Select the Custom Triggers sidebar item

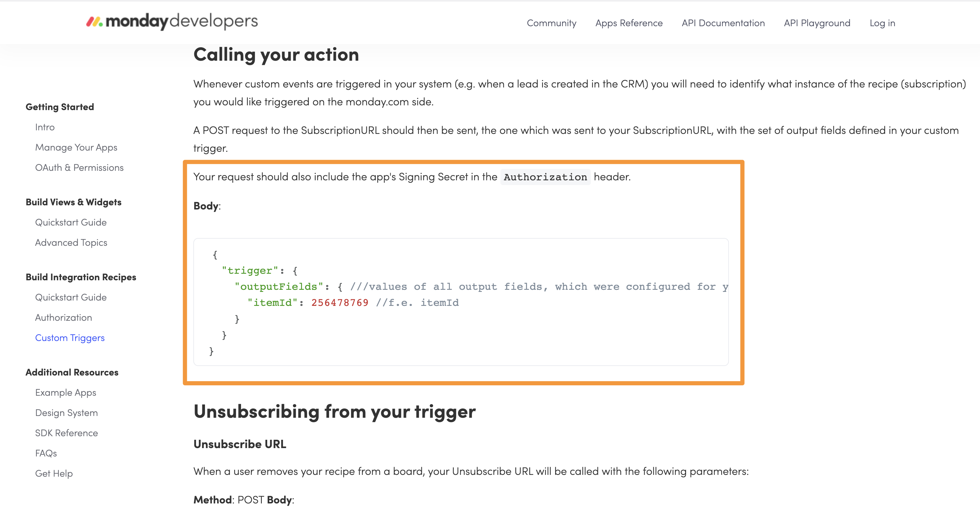[x=70, y=337]
